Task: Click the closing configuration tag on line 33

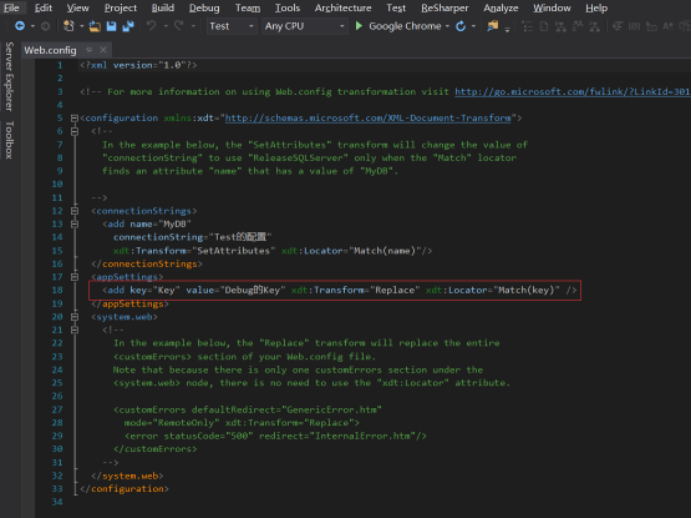Action: [124, 489]
